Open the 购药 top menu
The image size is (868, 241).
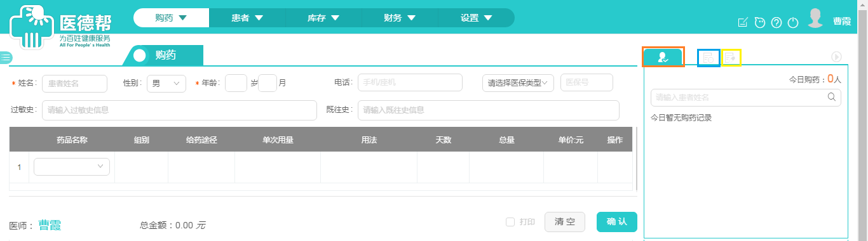[x=171, y=18]
